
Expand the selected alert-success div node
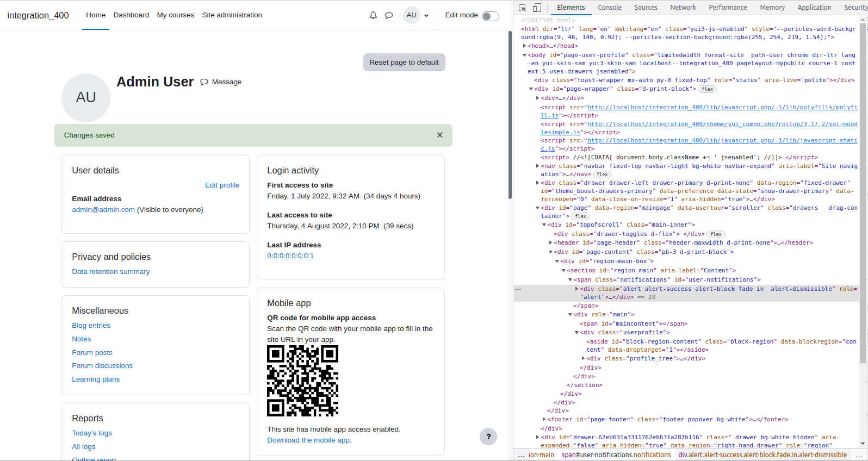click(x=576, y=289)
